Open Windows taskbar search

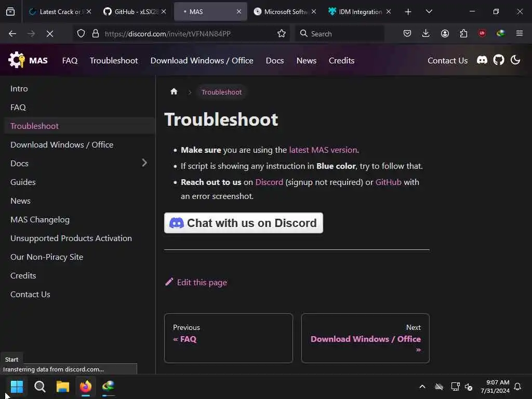pyautogui.click(x=39, y=386)
